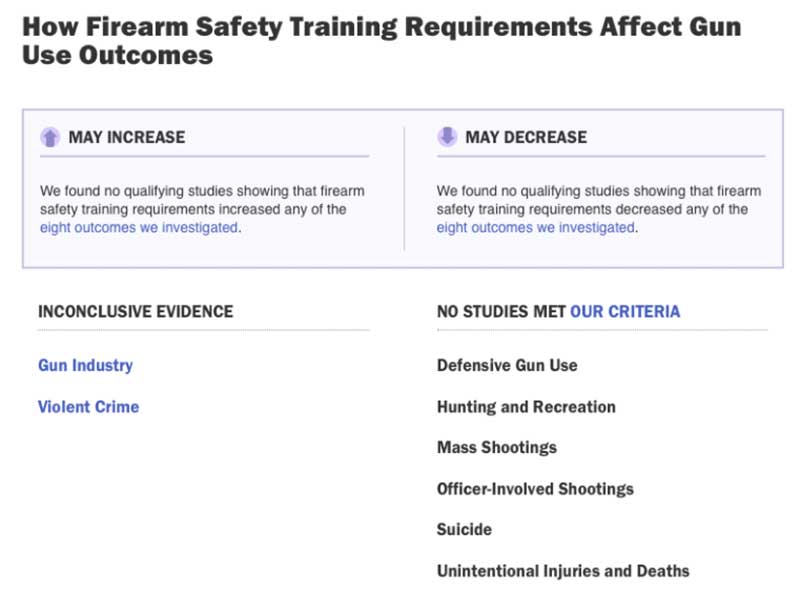Open 'eight outcomes we investigated' link under May Increase
The width and height of the screenshot is (800, 594).
[139, 228]
